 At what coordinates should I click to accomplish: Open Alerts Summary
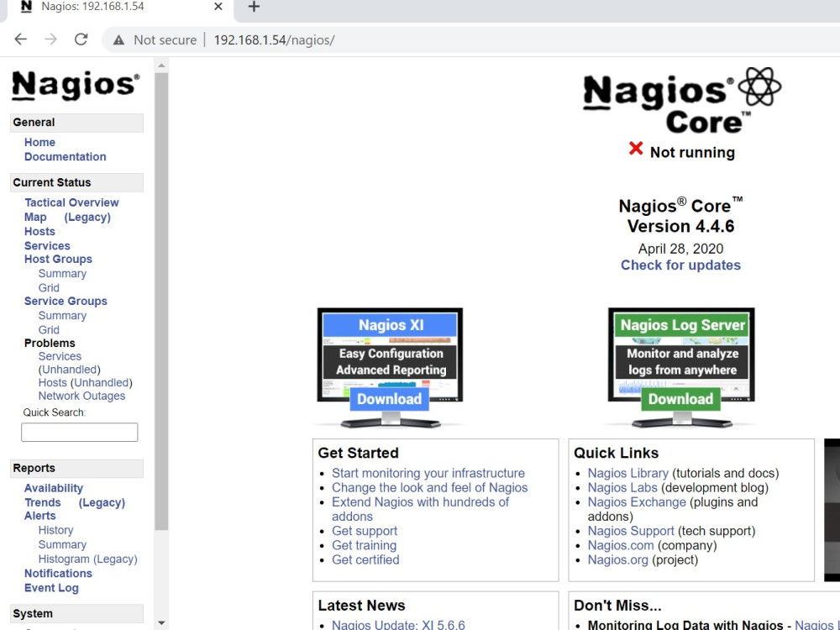62,545
